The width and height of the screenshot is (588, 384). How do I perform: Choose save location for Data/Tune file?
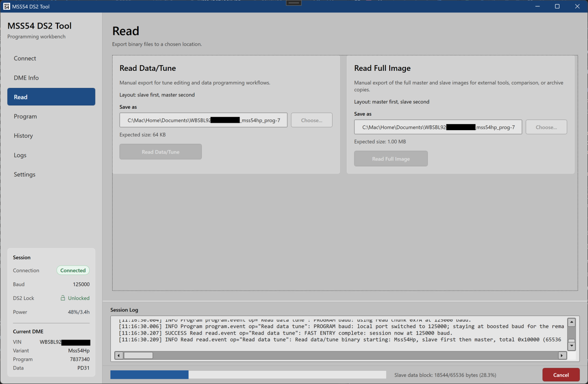click(312, 120)
